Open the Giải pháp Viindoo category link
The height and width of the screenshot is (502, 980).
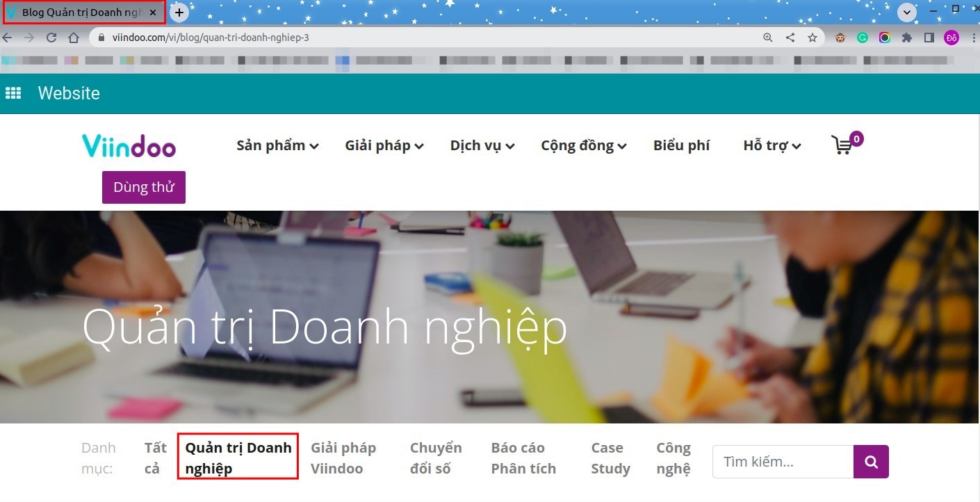coord(343,458)
